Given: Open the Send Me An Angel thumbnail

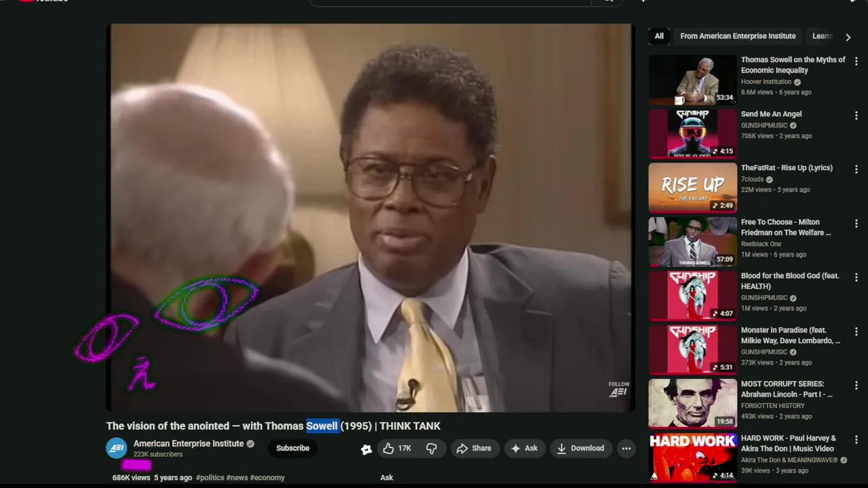Looking at the screenshot, I should pos(692,134).
